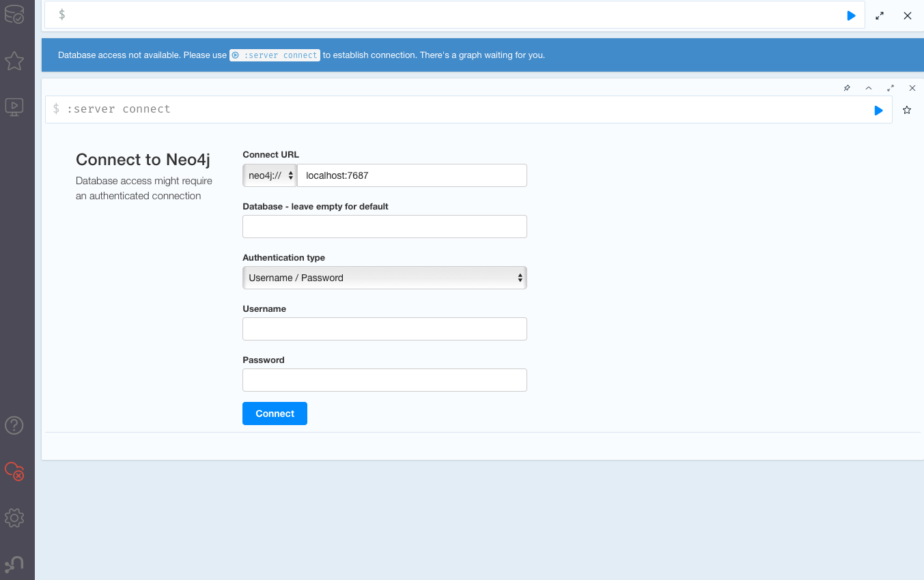Close the server connect frame
This screenshot has height=580, width=924.
[x=912, y=88]
